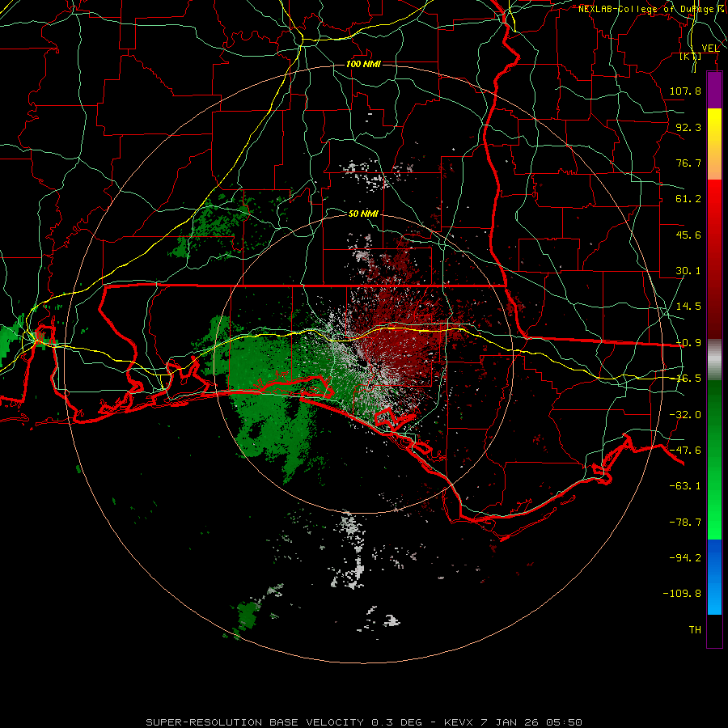Screen dimensions: 728x728
Task: Click the -63.1 legend value
Action: 685,486
